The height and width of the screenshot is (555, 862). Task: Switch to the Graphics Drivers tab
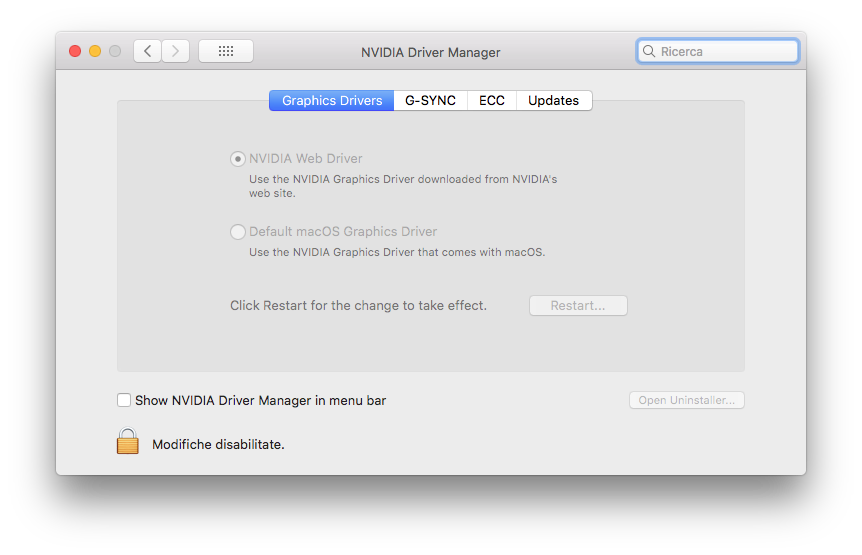331,101
